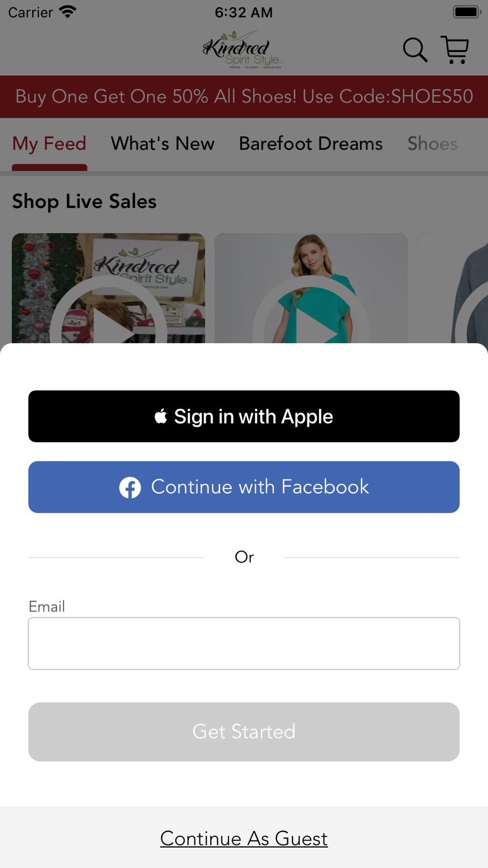Click the Apple logo icon
Viewport: 488px width, 868px height.
[x=161, y=416]
